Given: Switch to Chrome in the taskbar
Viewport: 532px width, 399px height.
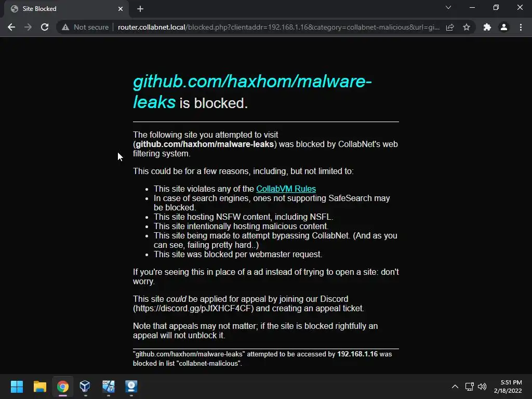Looking at the screenshot, I should (62, 387).
